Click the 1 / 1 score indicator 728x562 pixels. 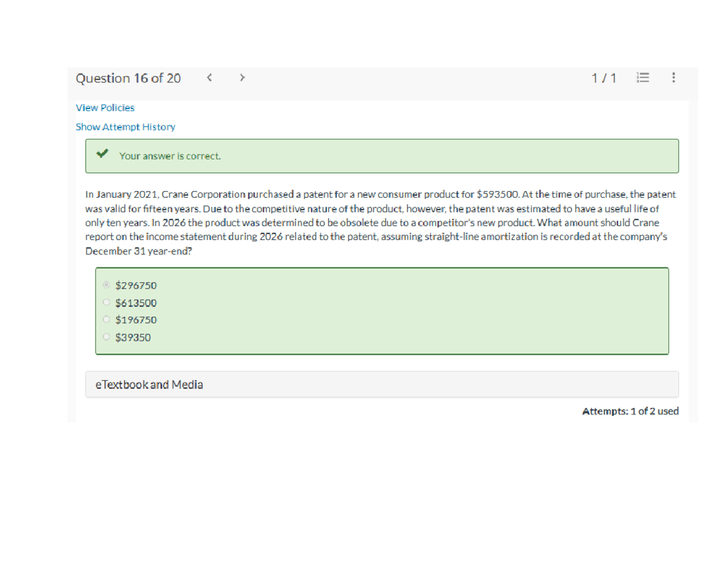(x=604, y=78)
